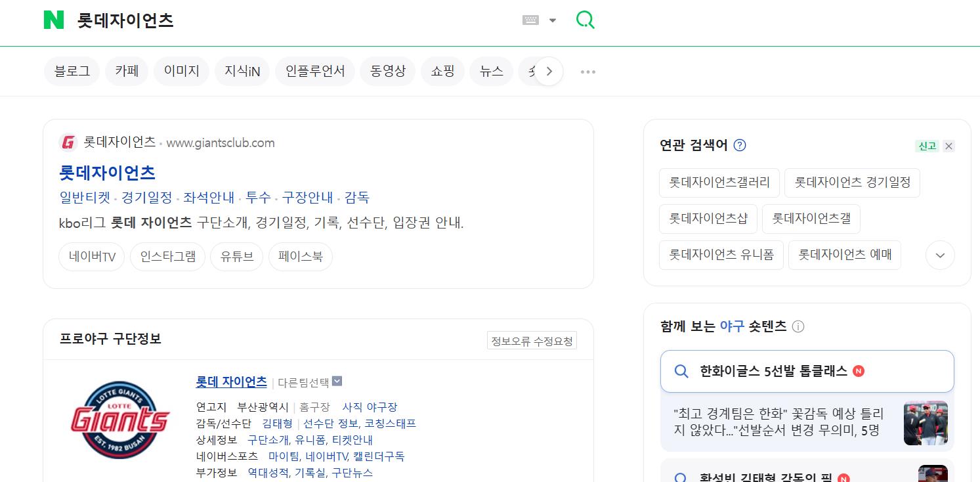
Task: Click the 페이스북 channel button
Action: click(x=301, y=257)
